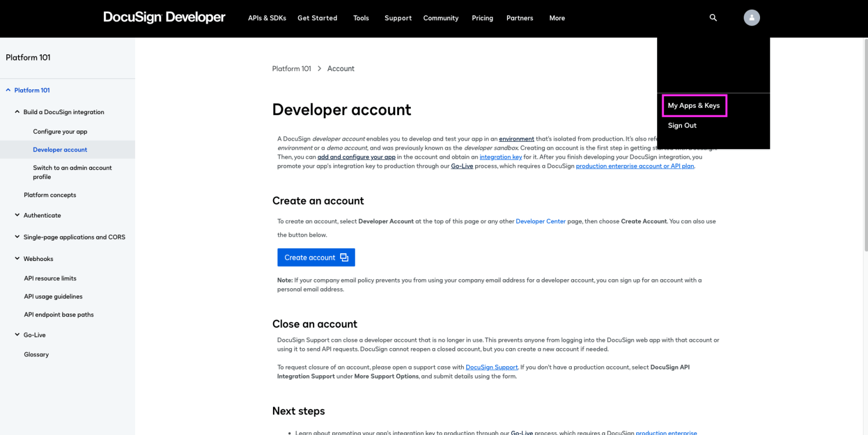Click the user avatar icon
The height and width of the screenshot is (435, 868).
(x=752, y=18)
